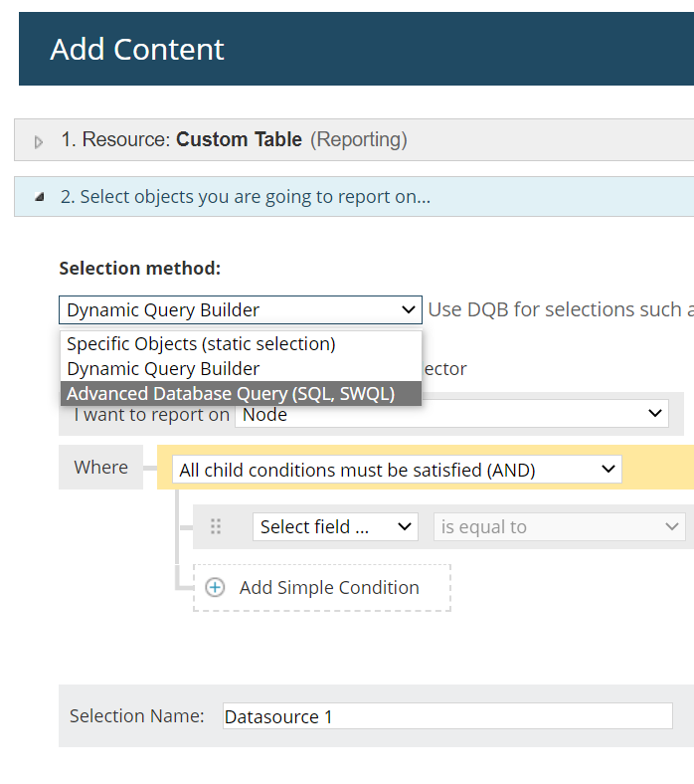Collapse the Select objects section arrow
The width and height of the screenshot is (694, 784).
pos(39,197)
